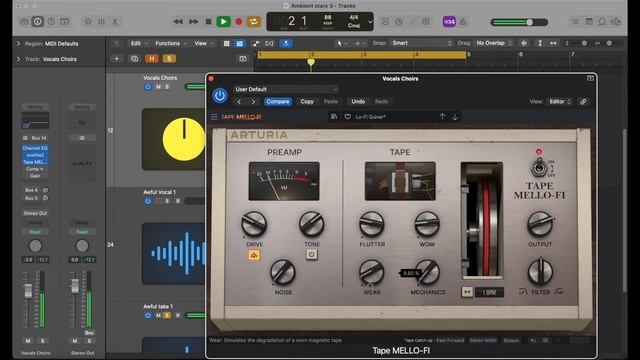The image size is (640, 360).
Task: Toggle the Flex icon in Tracks toolbar
Action: click(x=269, y=43)
